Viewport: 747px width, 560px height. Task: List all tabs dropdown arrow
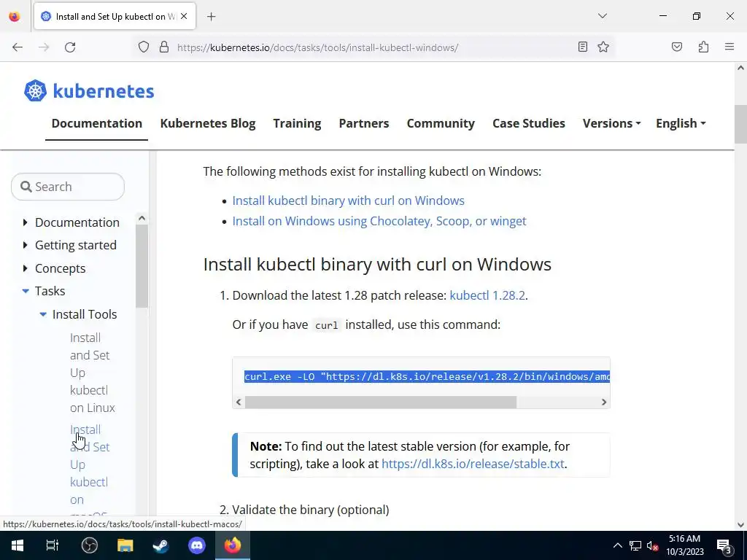602,16
